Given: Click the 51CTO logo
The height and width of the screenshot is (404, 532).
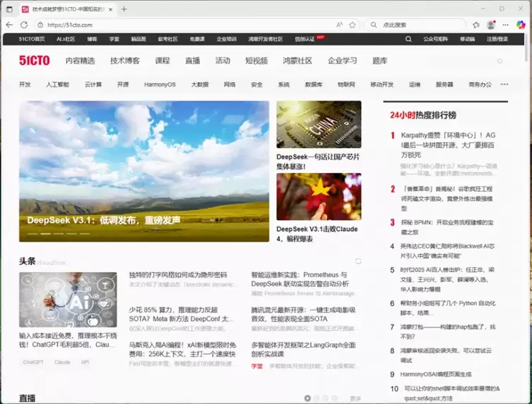Looking at the screenshot, I should tap(35, 61).
